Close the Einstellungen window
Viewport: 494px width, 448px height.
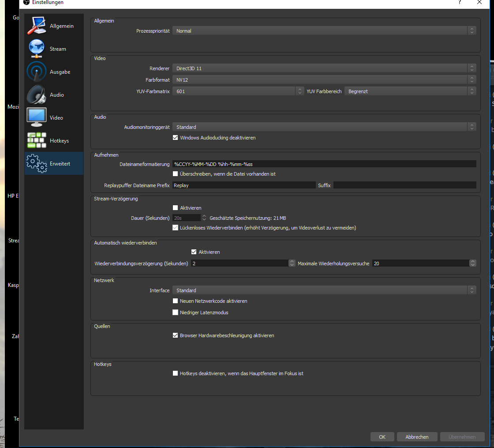coord(479,2)
